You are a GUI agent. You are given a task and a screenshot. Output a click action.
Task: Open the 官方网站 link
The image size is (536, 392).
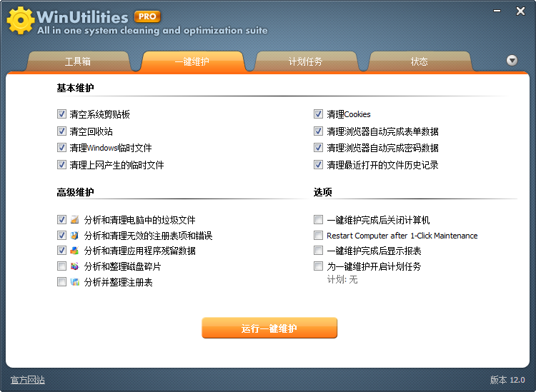[x=28, y=380]
